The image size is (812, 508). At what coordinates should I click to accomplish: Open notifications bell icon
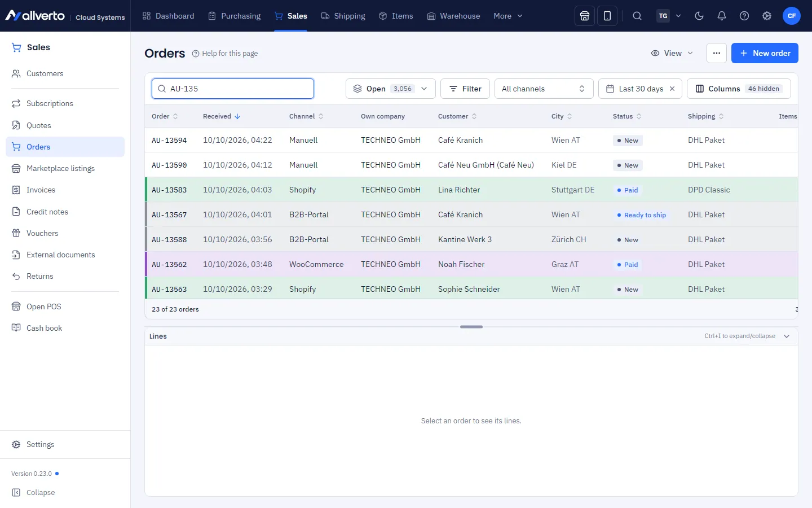coord(722,16)
